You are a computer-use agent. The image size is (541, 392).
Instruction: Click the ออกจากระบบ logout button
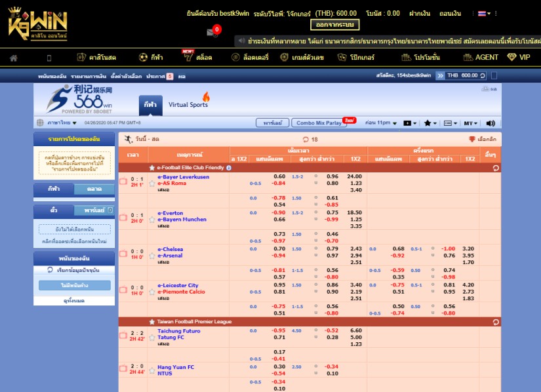(334, 26)
